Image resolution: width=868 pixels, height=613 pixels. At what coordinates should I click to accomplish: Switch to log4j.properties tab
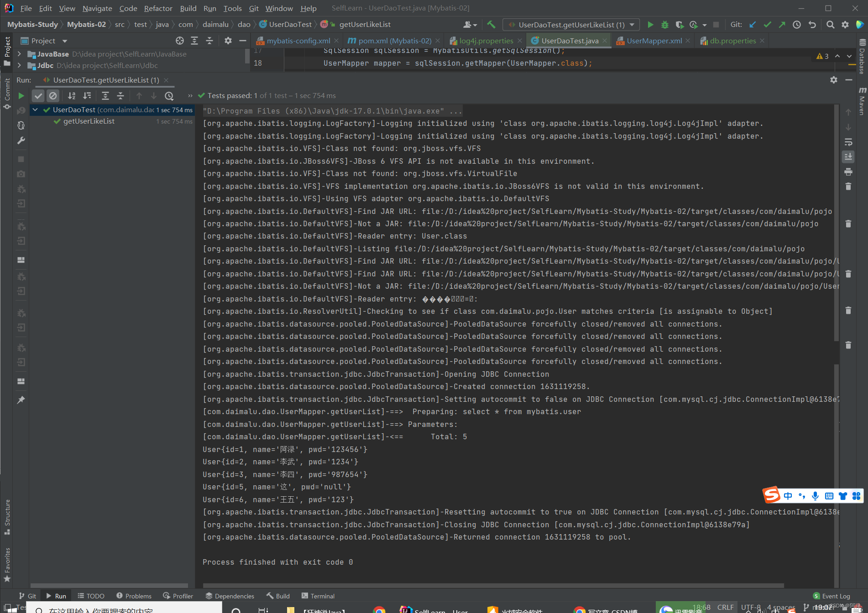click(486, 41)
